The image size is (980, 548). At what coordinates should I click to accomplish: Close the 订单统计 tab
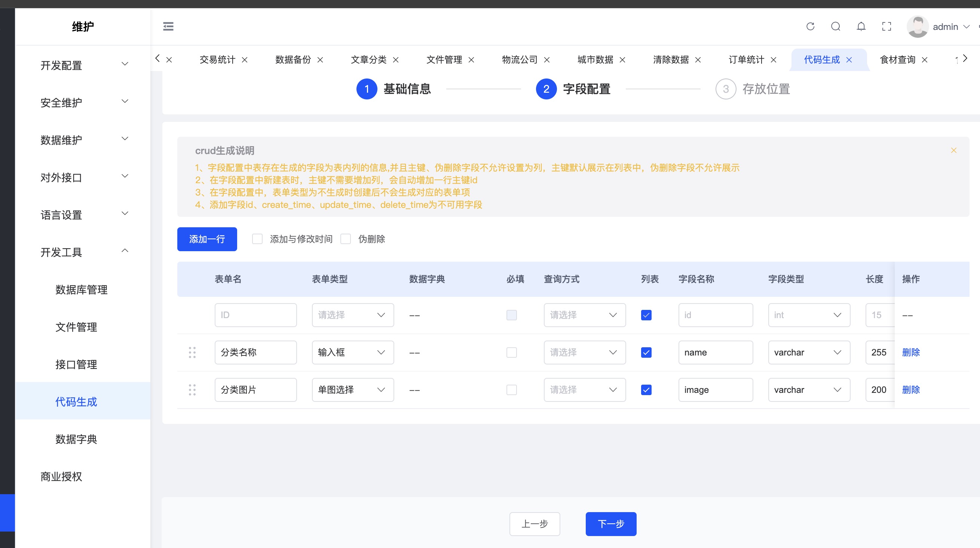tap(774, 60)
